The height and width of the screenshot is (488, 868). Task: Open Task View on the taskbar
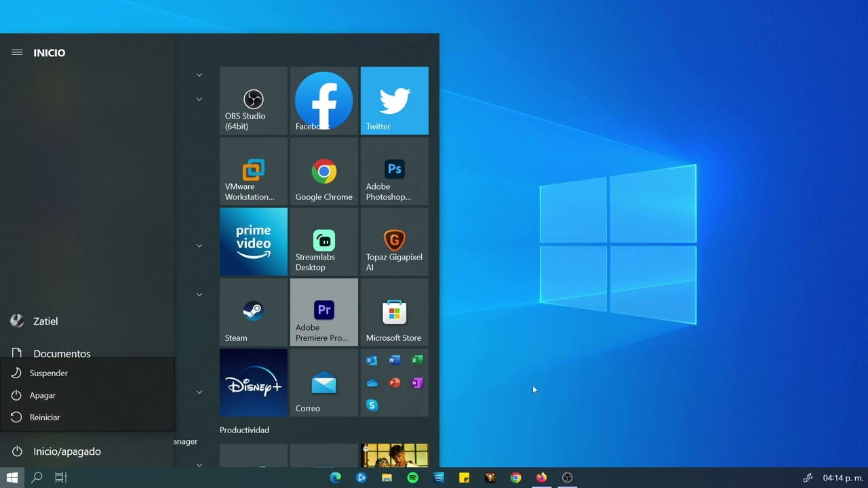[61, 477]
